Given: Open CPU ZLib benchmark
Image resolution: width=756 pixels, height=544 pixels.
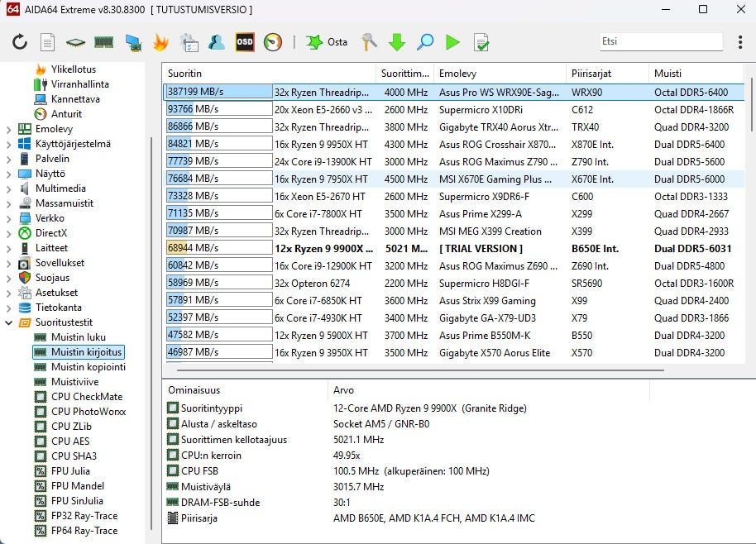Looking at the screenshot, I should point(71,427).
